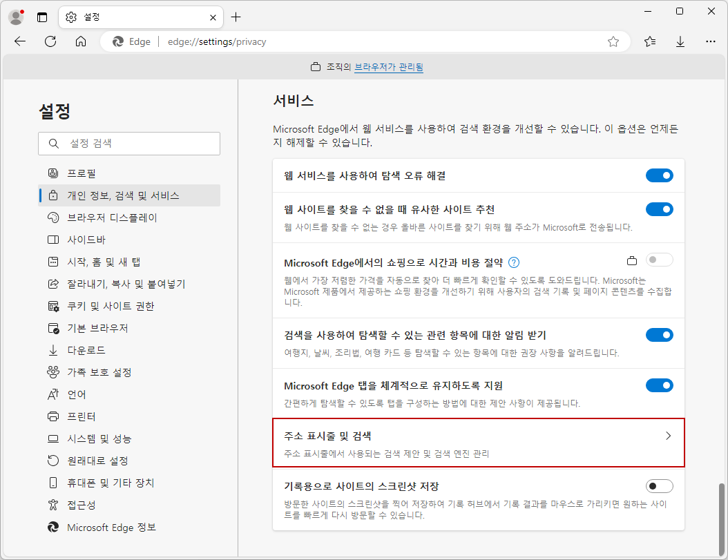Click the vertical scrollbar thumb

point(721,518)
